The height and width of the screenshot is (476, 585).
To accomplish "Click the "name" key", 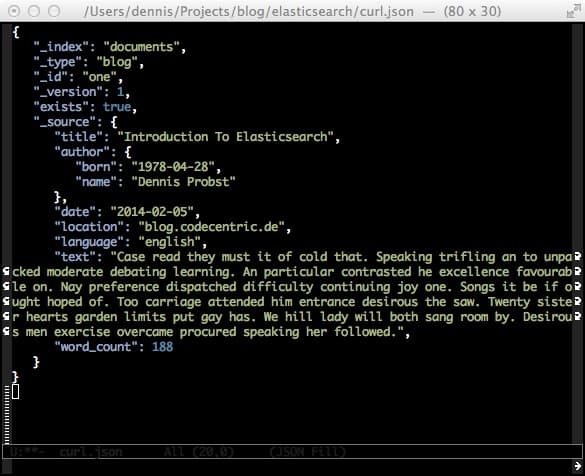I will [x=96, y=182].
